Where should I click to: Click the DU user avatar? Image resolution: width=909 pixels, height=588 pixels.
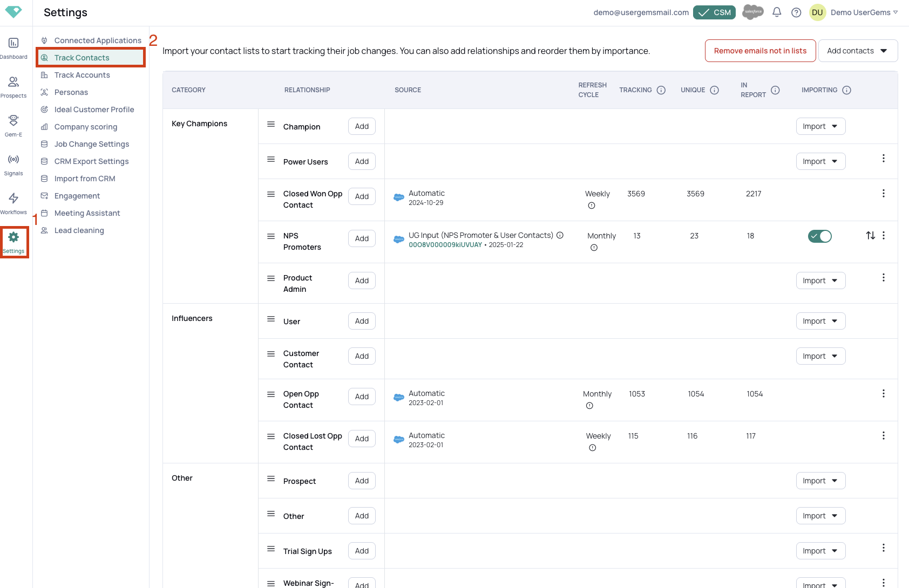817,12
